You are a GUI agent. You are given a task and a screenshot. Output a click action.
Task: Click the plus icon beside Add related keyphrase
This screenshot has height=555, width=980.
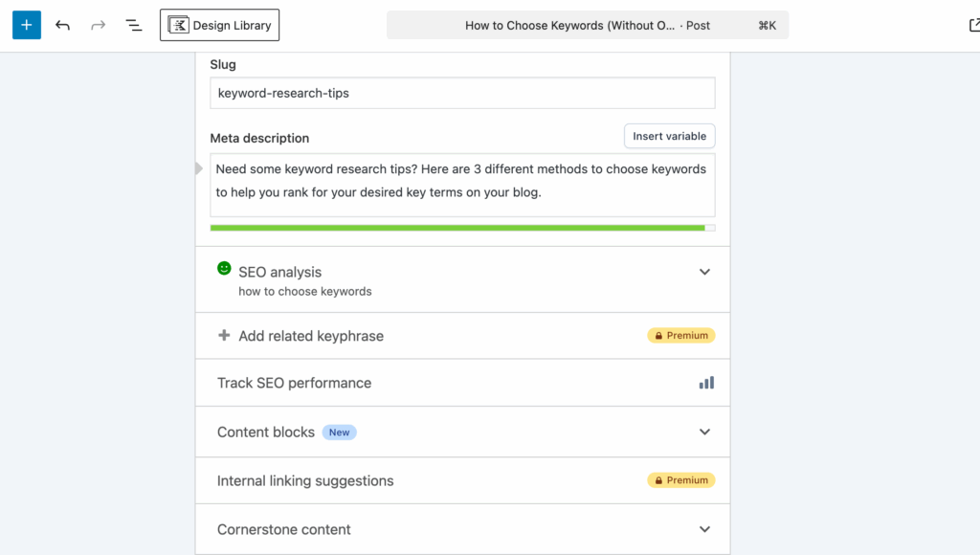click(222, 336)
